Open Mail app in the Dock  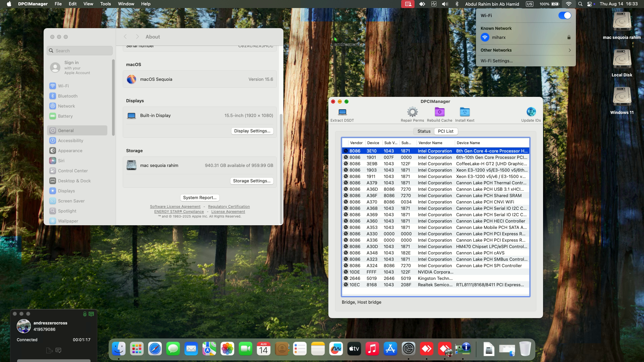click(x=191, y=349)
